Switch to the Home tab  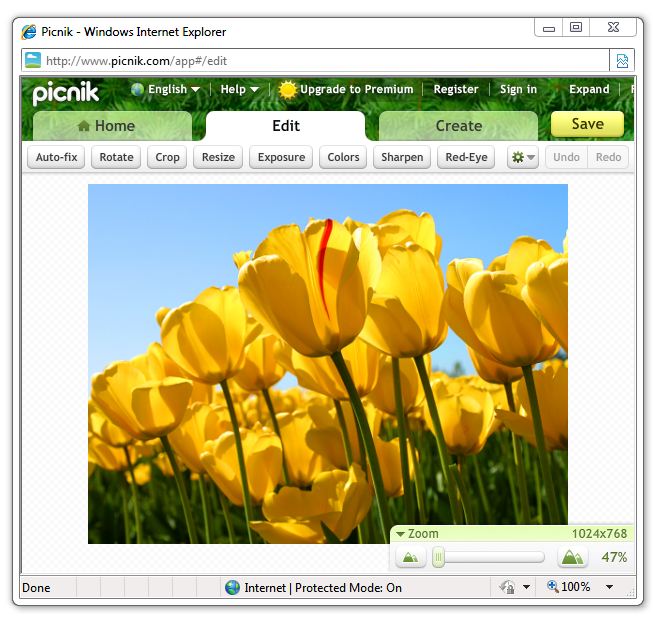[112, 126]
